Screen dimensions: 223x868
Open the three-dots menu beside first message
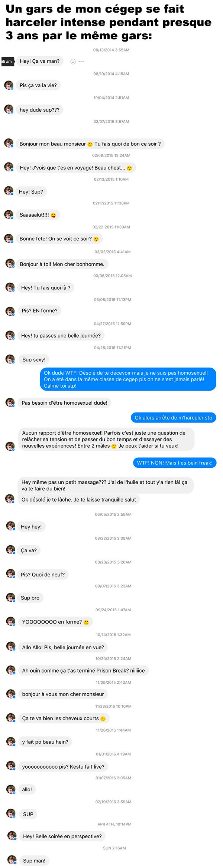pyautogui.click(x=81, y=62)
